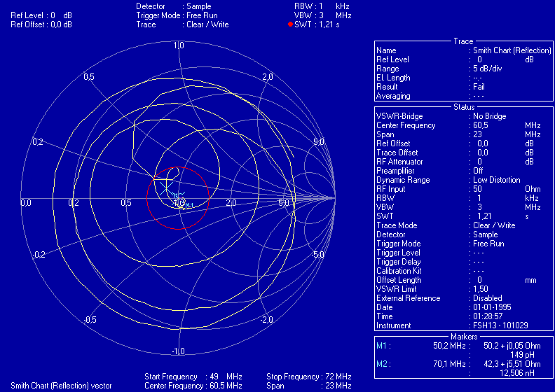This screenshot has height=392, width=555.
Task: Click the Markers panel header
Action: (463, 337)
